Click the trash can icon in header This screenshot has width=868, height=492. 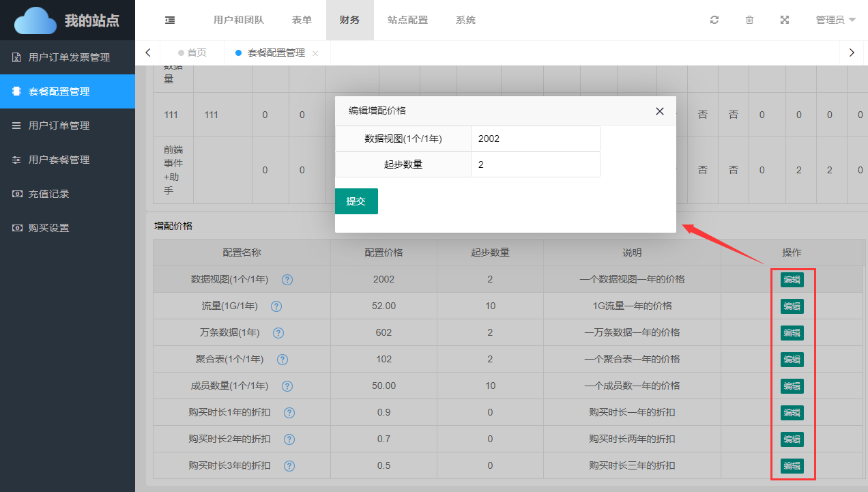pos(749,20)
